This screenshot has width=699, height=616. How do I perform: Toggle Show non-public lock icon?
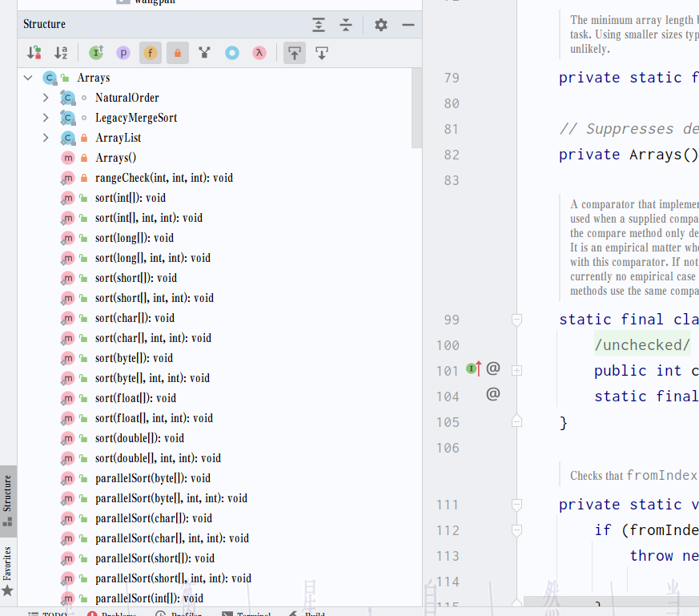click(x=178, y=53)
